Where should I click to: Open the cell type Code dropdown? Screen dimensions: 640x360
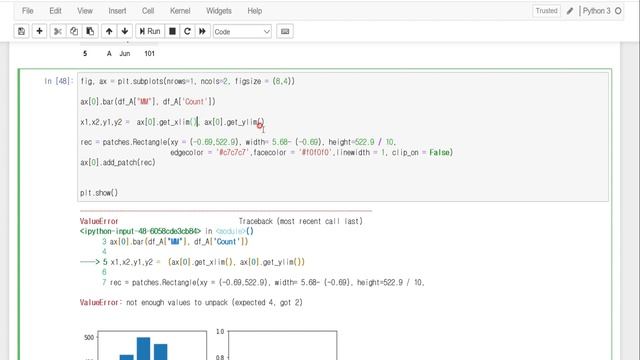point(242,32)
